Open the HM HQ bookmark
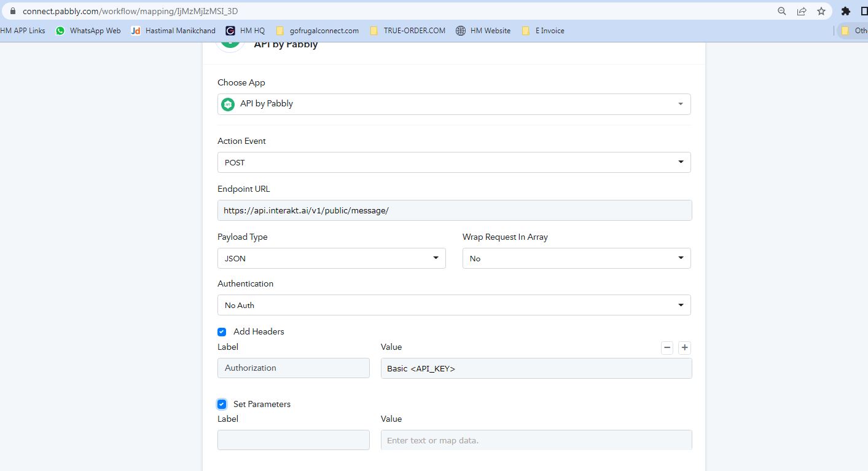The height and width of the screenshot is (471, 868). coord(245,31)
